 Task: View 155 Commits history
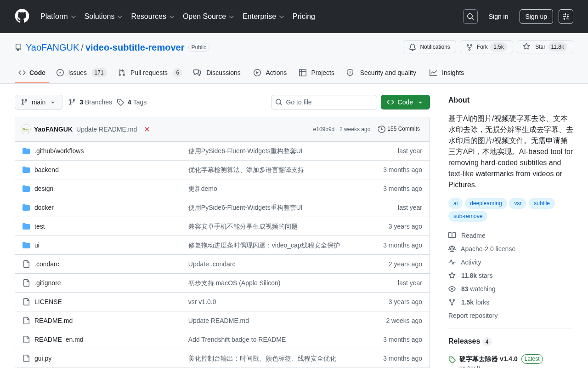[x=399, y=129]
